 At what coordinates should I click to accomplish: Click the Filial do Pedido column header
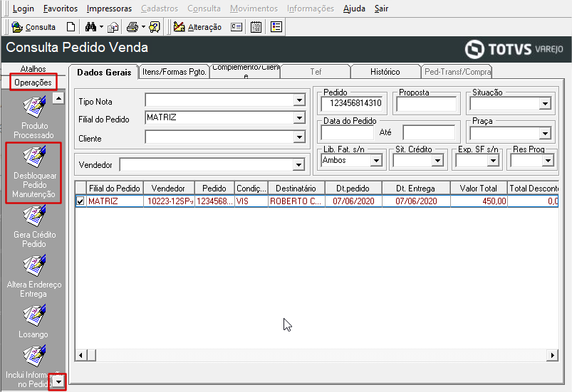115,189
